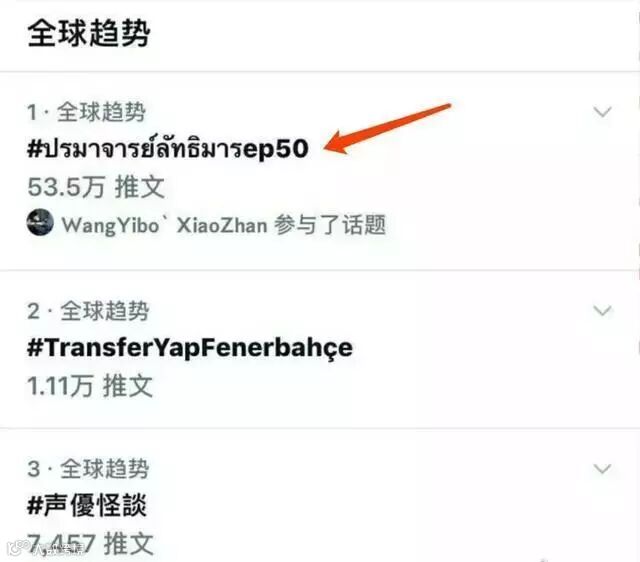This screenshot has height=562, width=640.
Task: Click the red arrow annotation
Action: click(x=388, y=128)
